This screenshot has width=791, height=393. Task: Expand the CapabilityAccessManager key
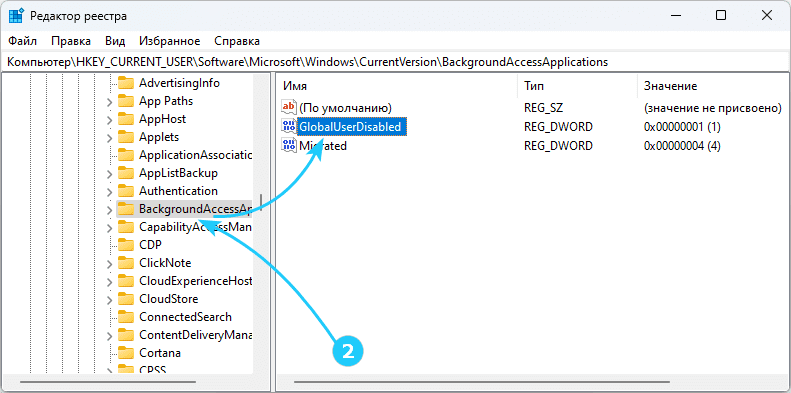coord(109,228)
